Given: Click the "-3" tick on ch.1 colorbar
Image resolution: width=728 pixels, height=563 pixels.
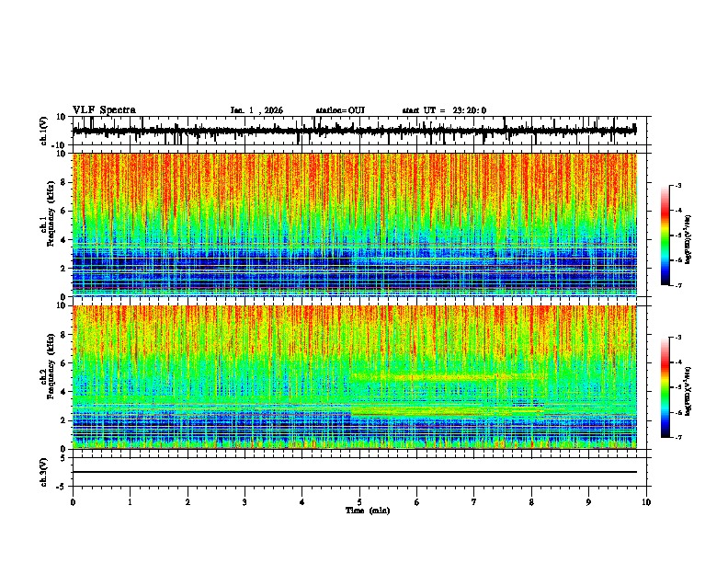Looking at the screenshot, I should pos(678,186).
